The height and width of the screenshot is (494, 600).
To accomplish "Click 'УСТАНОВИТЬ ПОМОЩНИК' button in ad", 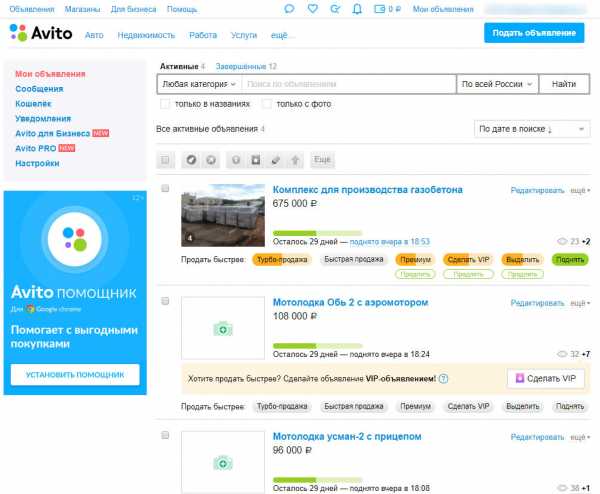I will tap(75, 375).
